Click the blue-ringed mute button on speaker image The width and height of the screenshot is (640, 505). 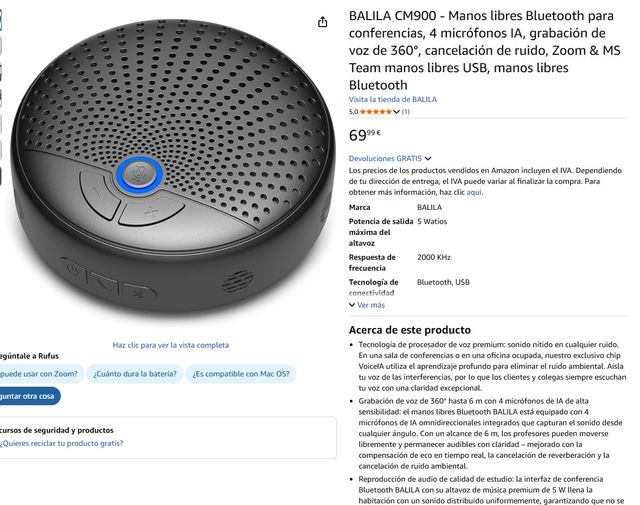point(140,175)
